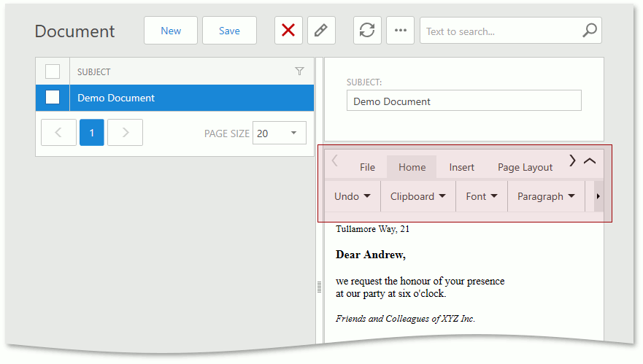Click the New button
This screenshot has height=364, width=643.
click(171, 31)
